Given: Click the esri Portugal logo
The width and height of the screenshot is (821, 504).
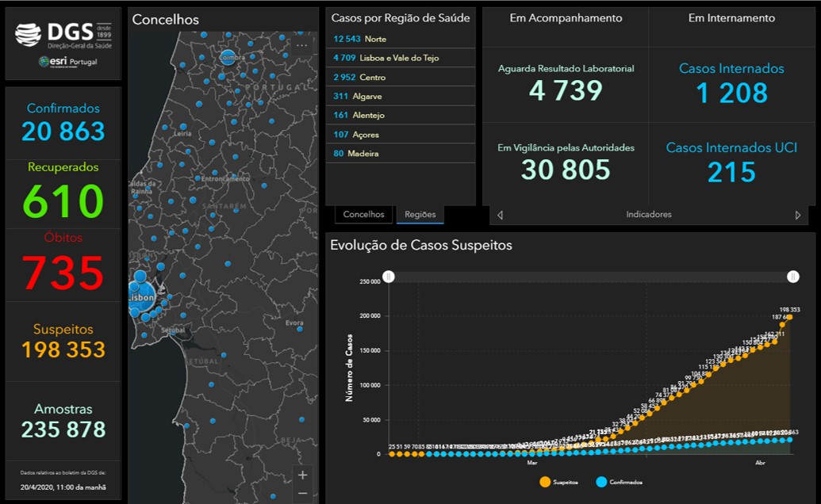Looking at the screenshot, I should (x=67, y=62).
